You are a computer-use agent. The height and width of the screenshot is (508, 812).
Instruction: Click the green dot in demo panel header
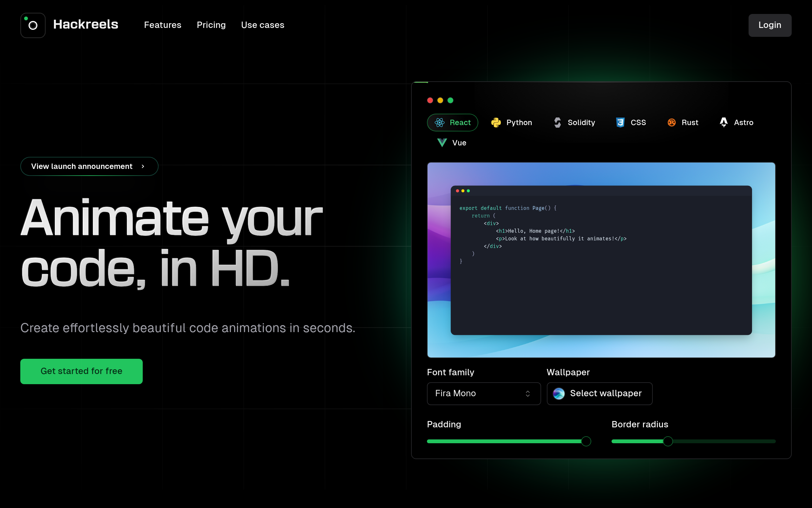451,100
